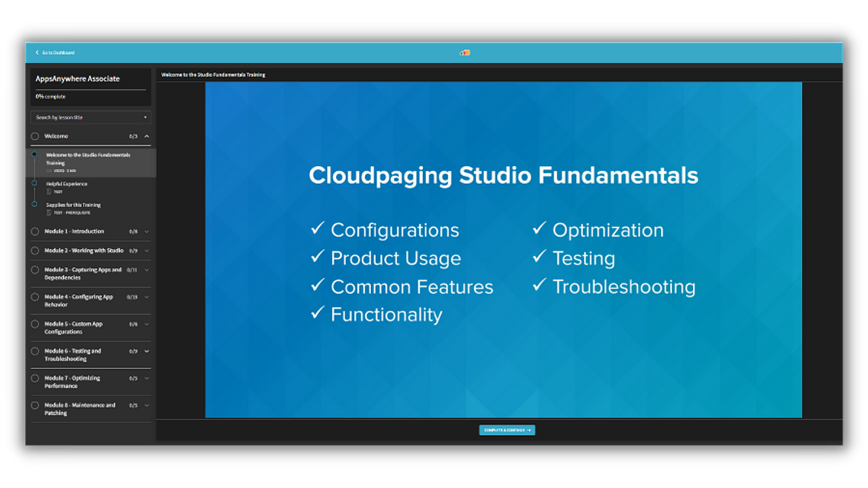Screen dimensions: 868x488
Task: Click the Module 1 - Introduction title
Action: click(x=74, y=231)
